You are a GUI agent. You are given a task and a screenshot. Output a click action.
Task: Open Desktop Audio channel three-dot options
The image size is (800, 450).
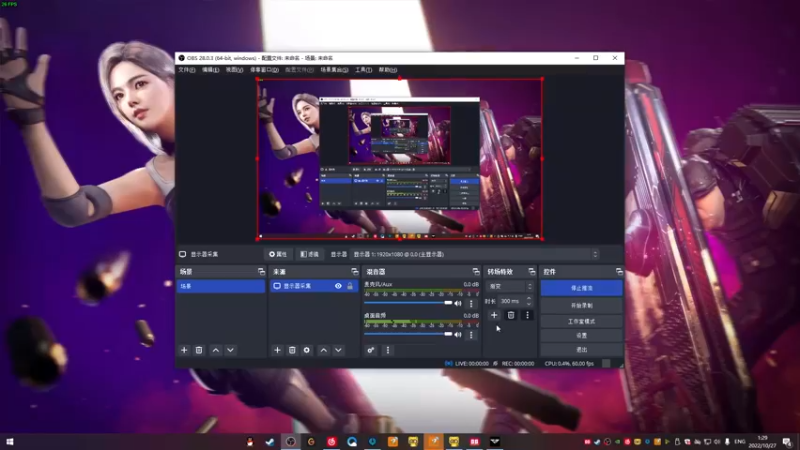click(471, 335)
